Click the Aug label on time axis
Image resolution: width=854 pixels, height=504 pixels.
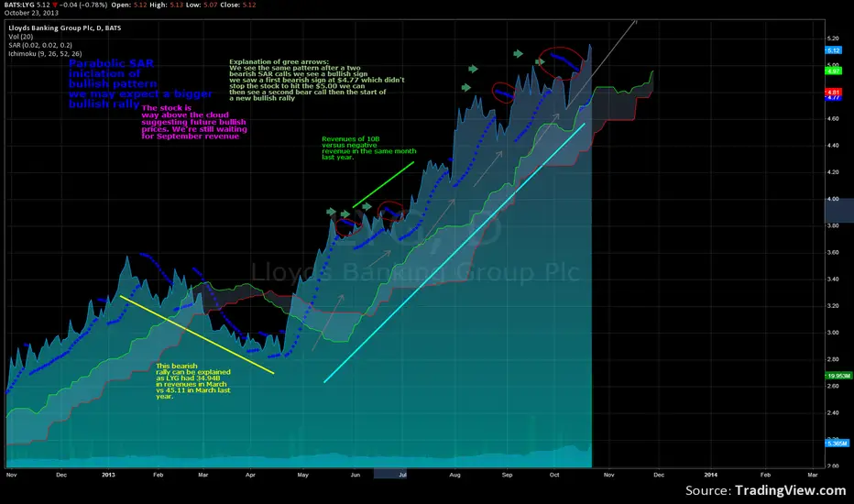click(x=454, y=475)
